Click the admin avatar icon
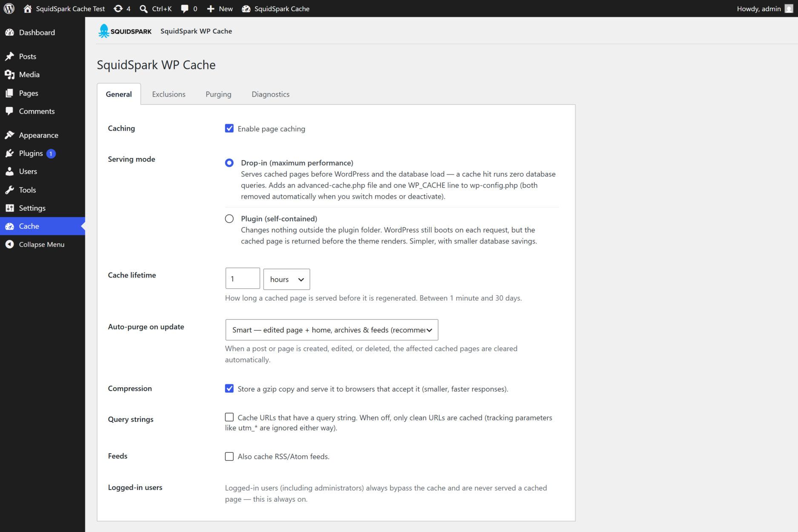798x532 pixels. point(789,9)
